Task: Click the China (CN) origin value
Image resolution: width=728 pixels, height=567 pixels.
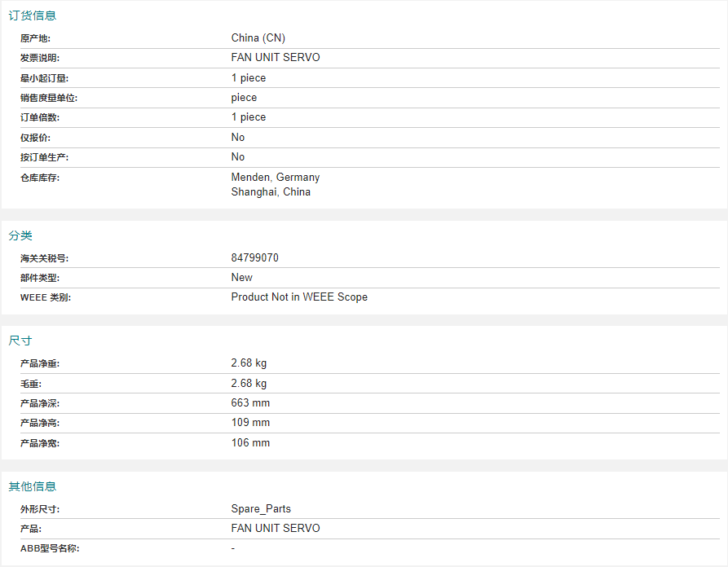Action: [x=258, y=38]
